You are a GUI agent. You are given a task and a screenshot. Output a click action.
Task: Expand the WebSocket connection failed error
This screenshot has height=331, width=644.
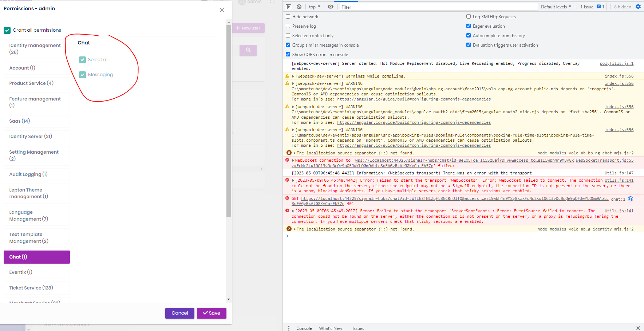click(x=293, y=160)
